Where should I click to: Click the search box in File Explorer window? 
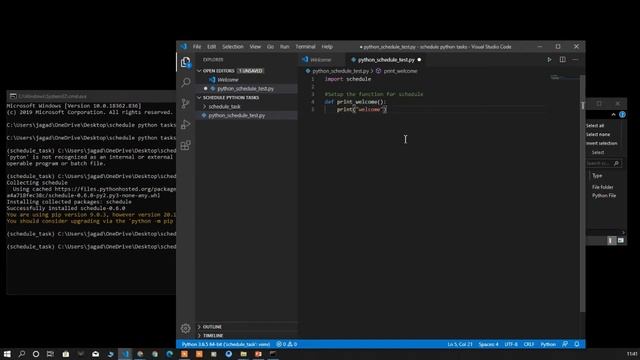tap(604, 163)
